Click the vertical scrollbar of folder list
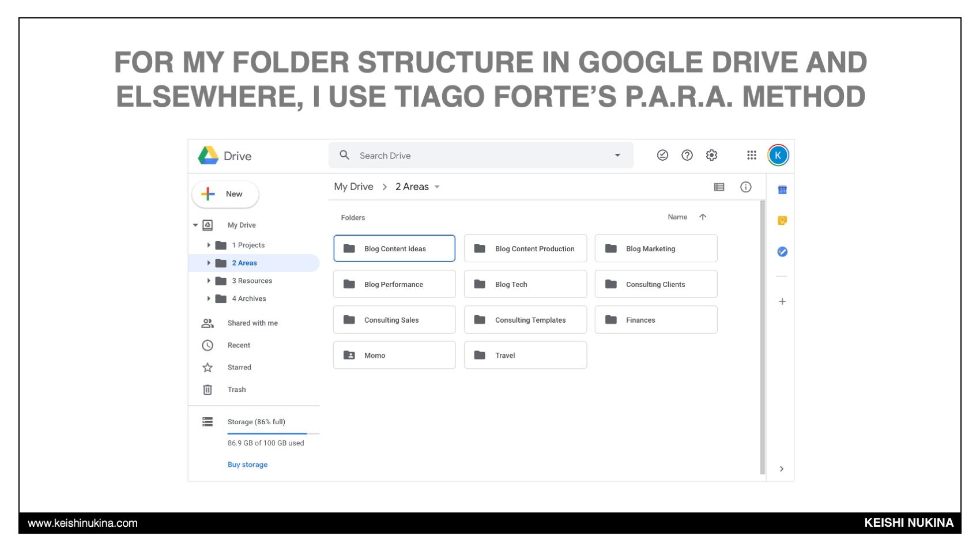The height and width of the screenshot is (551, 980). coord(763,337)
